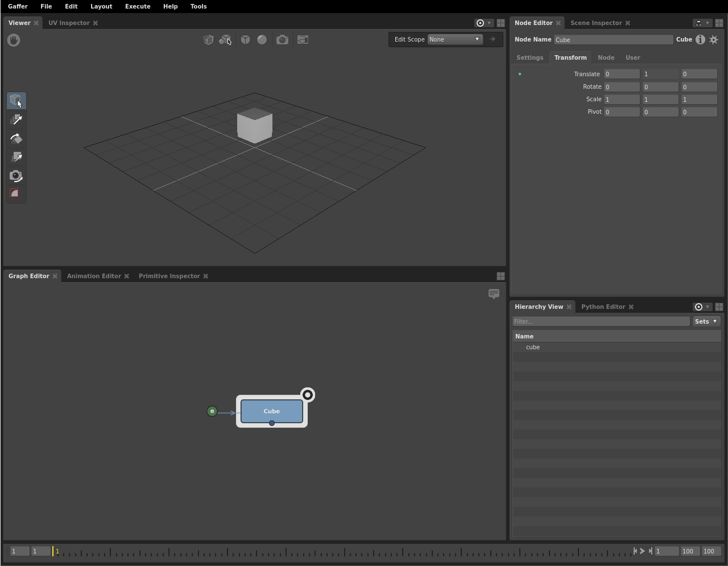This screenshot has width=728, height=566.
Task: Jump to the timeline end frame
Action: pyautogui.click(x=650, y=551)
